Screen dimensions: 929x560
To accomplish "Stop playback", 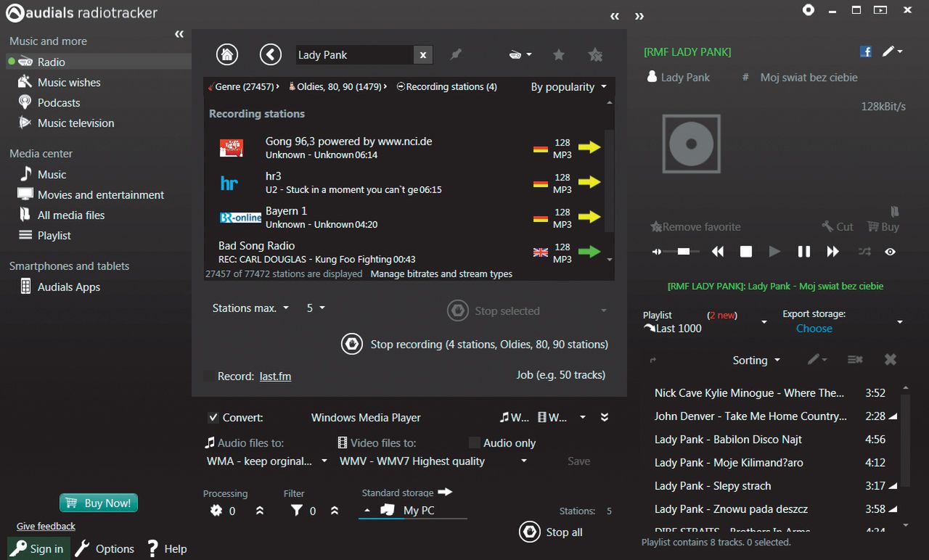I will (745, 251).
